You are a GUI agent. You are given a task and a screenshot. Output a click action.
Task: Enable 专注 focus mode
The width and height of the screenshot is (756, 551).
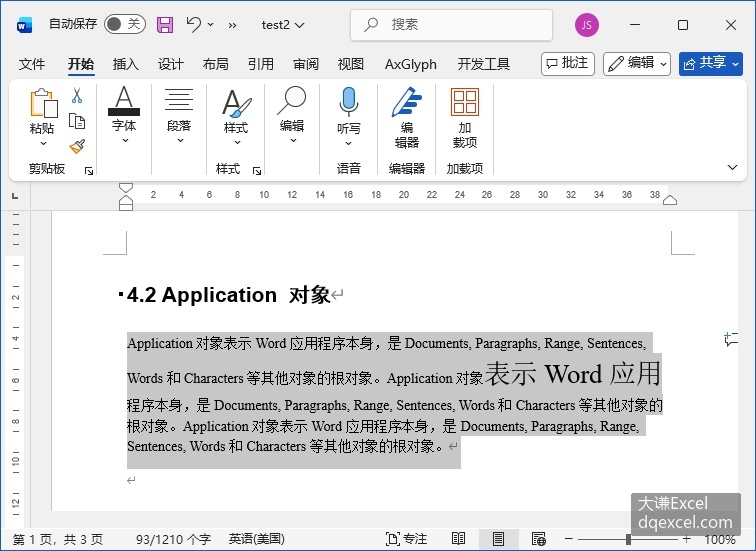pos(406,539)
